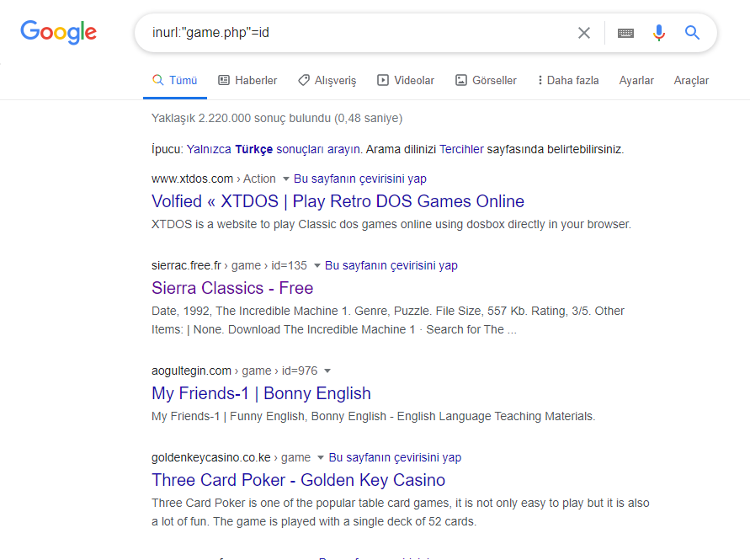Click the Yaklaşık 2.220.000 sonuç count text

(277, 118)
